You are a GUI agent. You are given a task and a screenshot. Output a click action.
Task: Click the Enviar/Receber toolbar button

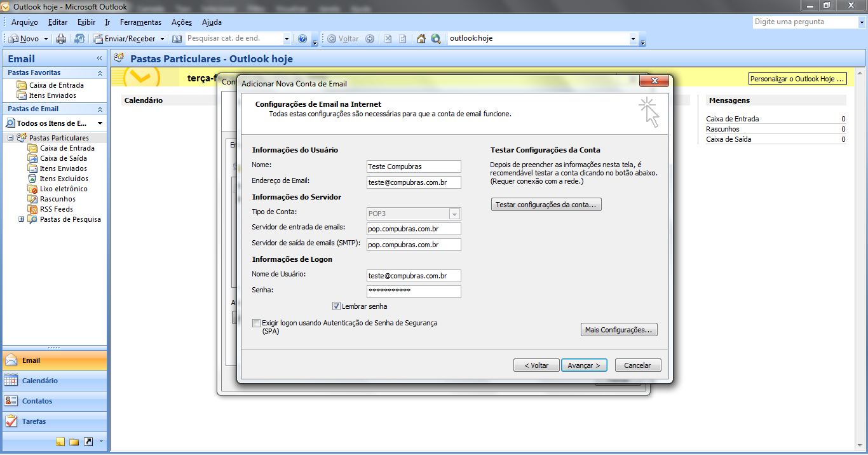(x=125, y=39)
